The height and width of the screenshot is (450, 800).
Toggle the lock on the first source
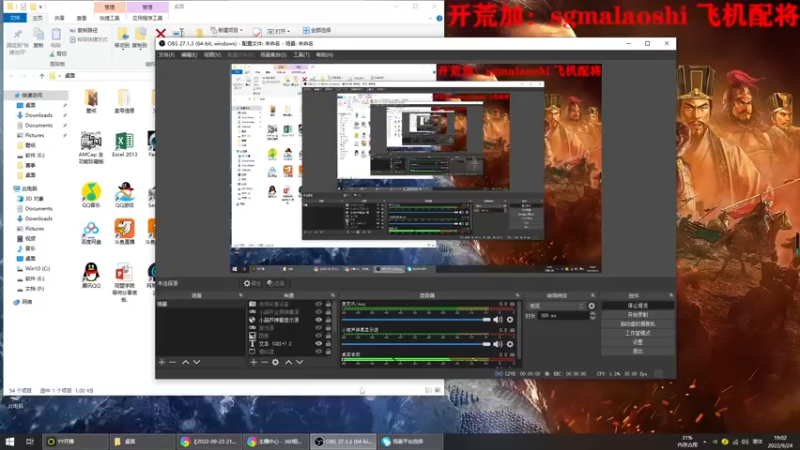328,304
